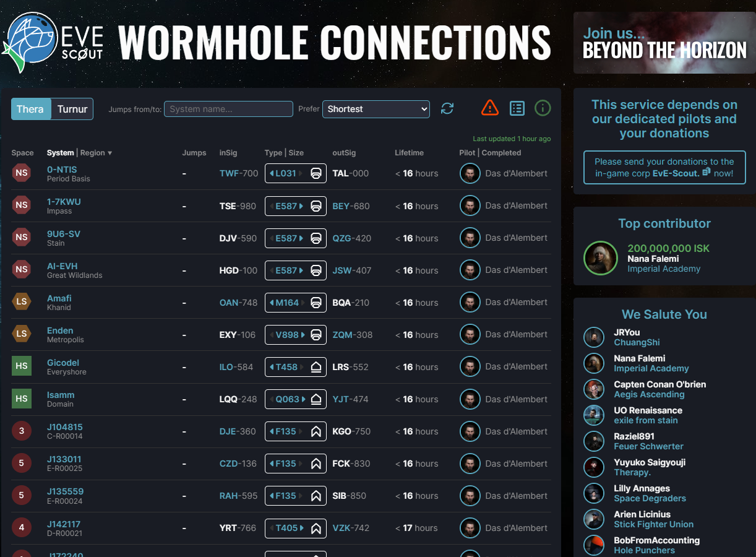Screen dimensions: 756x557
Task: Click the ship-size icon inside the L031 wormhole button
Action: pyautogui.click(x=316, y=173)
